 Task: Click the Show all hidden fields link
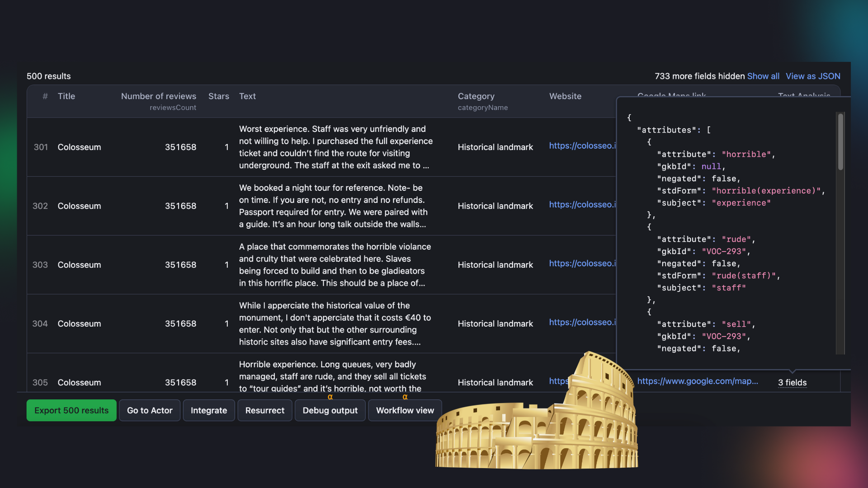(x=763, y=76)
